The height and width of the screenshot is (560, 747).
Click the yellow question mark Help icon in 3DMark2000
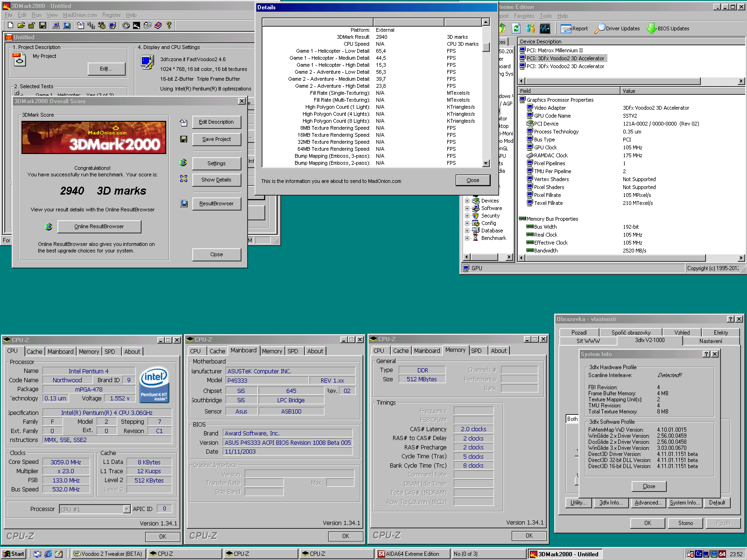coord(169,26)
